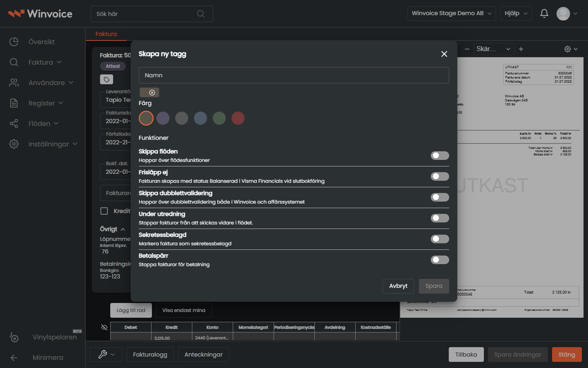Toggle Frisläpp ej switch
588x368 pixels.
440,176
